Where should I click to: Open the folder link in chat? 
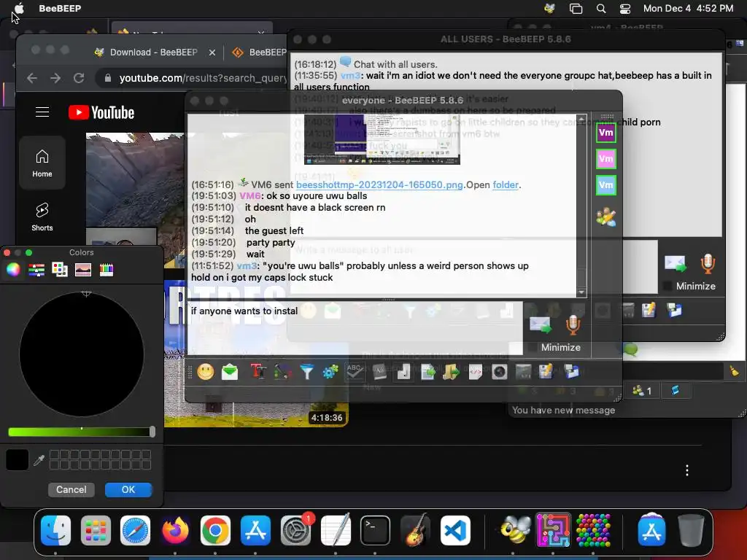506,184
